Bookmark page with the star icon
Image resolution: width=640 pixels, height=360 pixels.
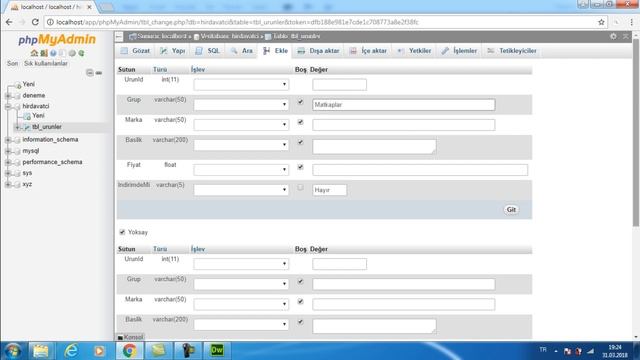pos(601,22)
